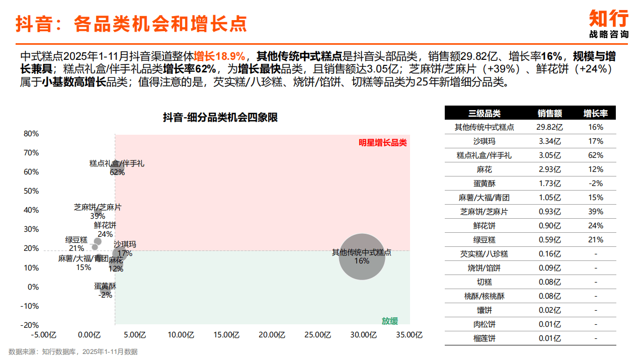Click the 销售额 column header
This screenshot has width=644, height=362.
(549, 114)
